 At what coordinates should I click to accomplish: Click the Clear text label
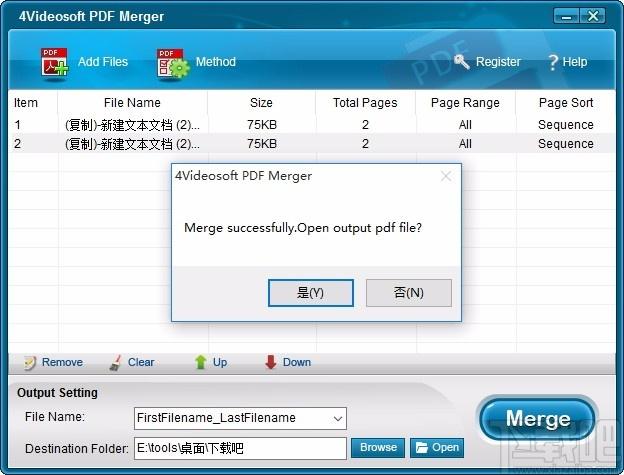[x=141, y=362]
